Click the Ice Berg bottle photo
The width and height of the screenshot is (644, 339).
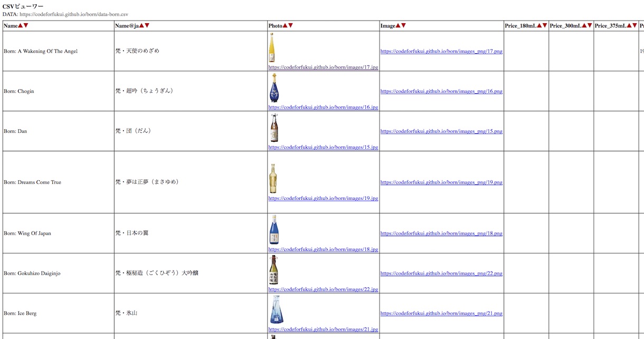[x=276, y=309]
